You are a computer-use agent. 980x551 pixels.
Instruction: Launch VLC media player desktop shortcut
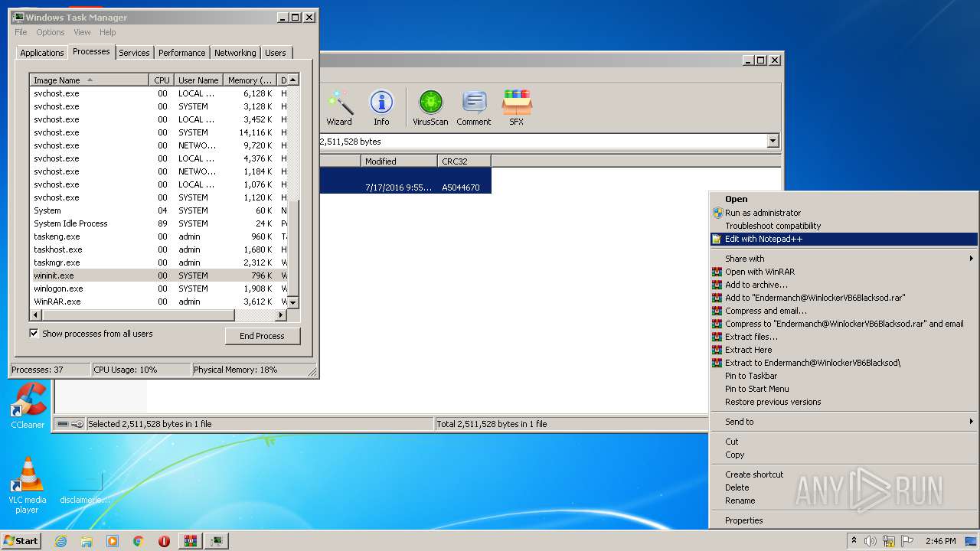click(28, 485)
